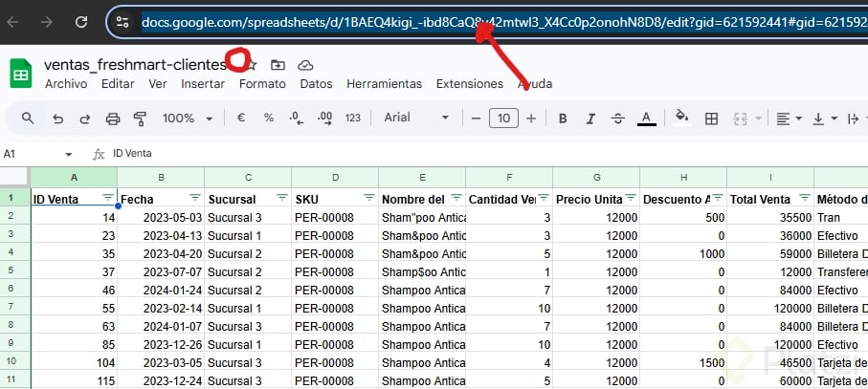
Task: Select column B header
Action: (x=161, y=178)
